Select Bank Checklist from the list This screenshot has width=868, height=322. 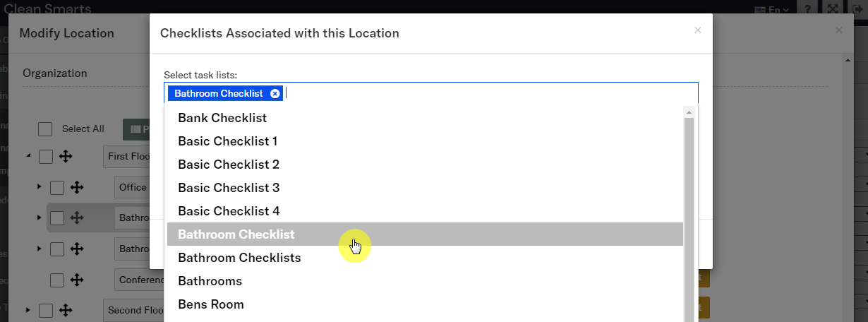[x=222, y=118]
